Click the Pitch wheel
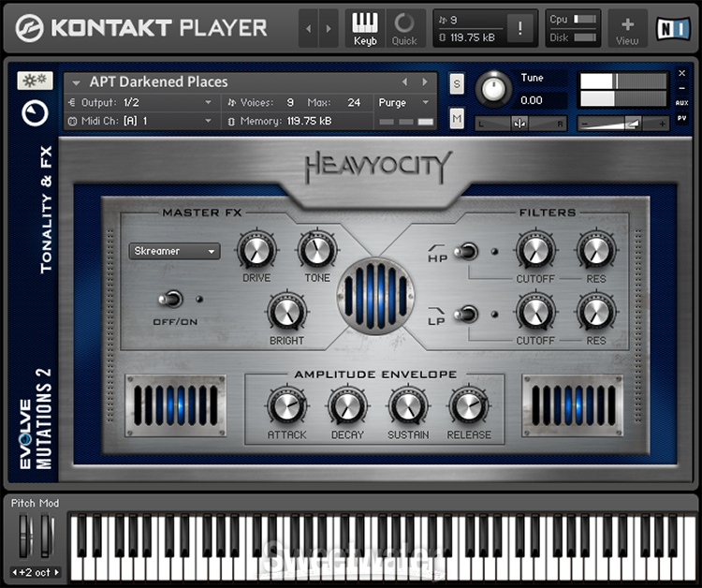The height and width of the screenshot is (588, 702). (23, 537)
